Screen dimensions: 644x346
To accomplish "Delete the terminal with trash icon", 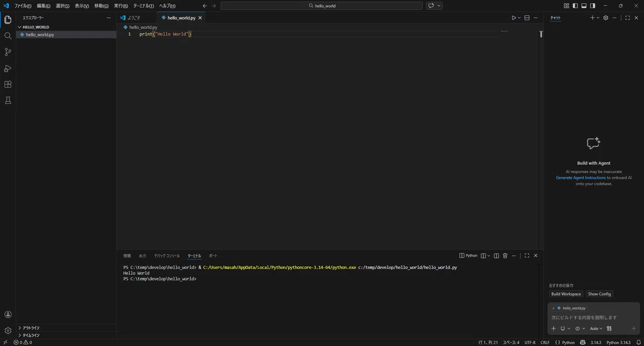I will point(505,256).
